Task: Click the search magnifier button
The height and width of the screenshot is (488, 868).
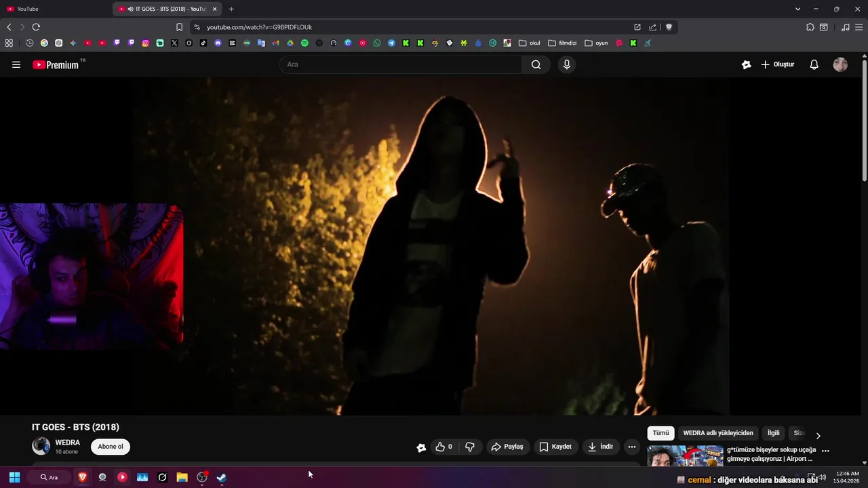Action: coord(536,64)
